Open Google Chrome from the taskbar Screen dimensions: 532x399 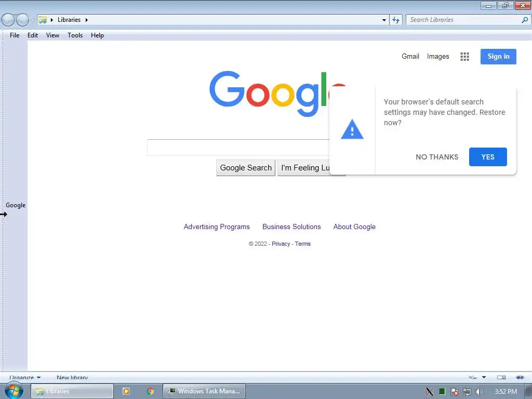[150, 391]
